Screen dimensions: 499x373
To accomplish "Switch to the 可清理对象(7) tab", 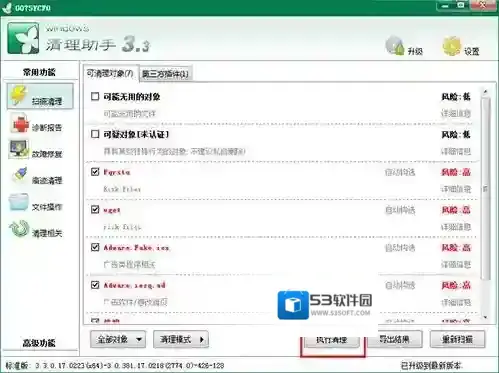I will 110,73.
